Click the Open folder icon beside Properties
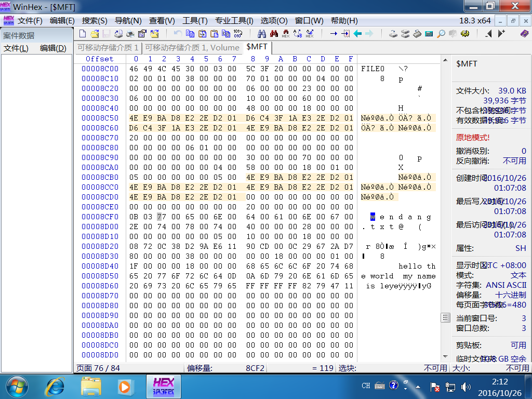532x399 pixels. (x=155, y=33)
